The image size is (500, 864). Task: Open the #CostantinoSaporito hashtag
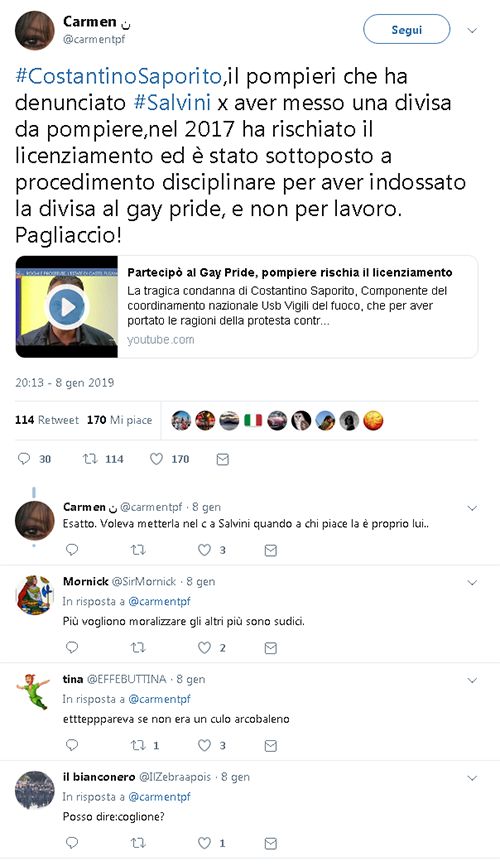[x=119, y=76]
